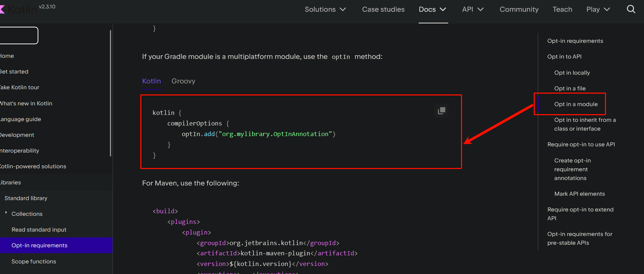Viewport: 644px width, 274px height.
Task: Open the Play dropdown menu
Action: tap(598, 9)
